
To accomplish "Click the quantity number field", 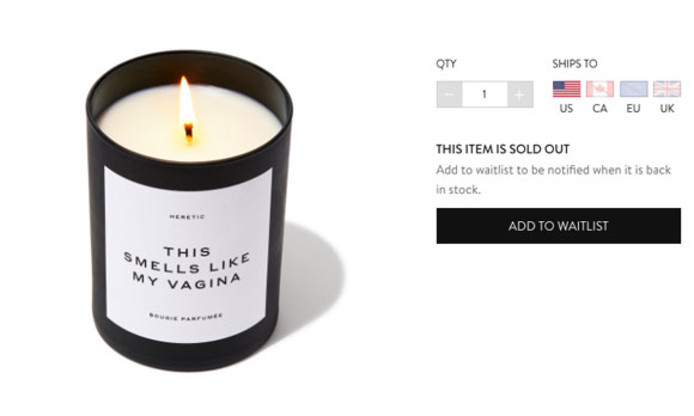I will click(485, 94).
